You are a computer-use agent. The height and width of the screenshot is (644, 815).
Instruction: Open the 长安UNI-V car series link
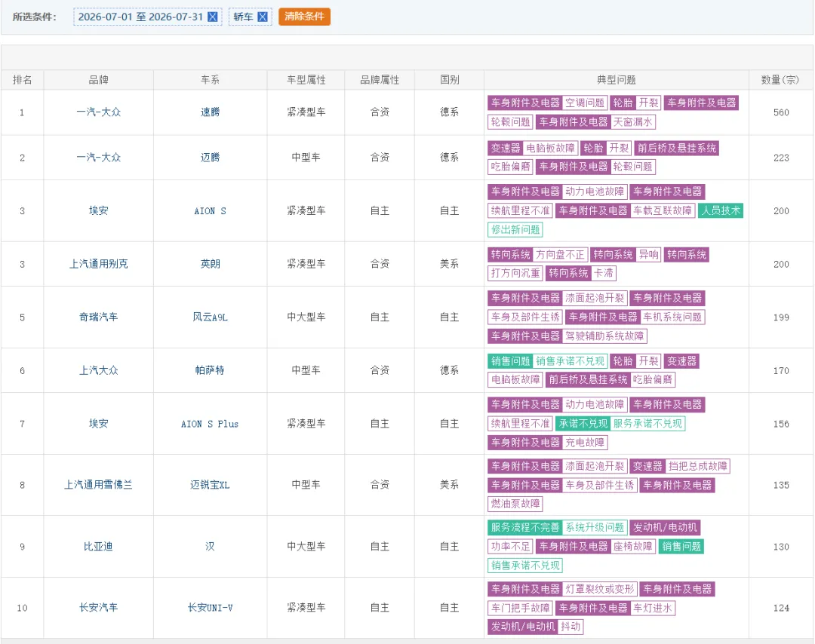pyautogui.click(x=210, y=608)
